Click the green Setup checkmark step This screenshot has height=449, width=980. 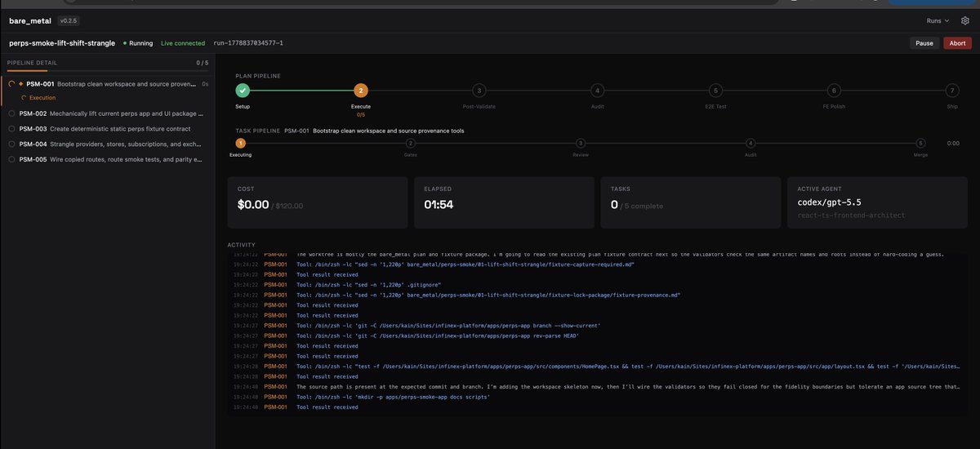243,91
